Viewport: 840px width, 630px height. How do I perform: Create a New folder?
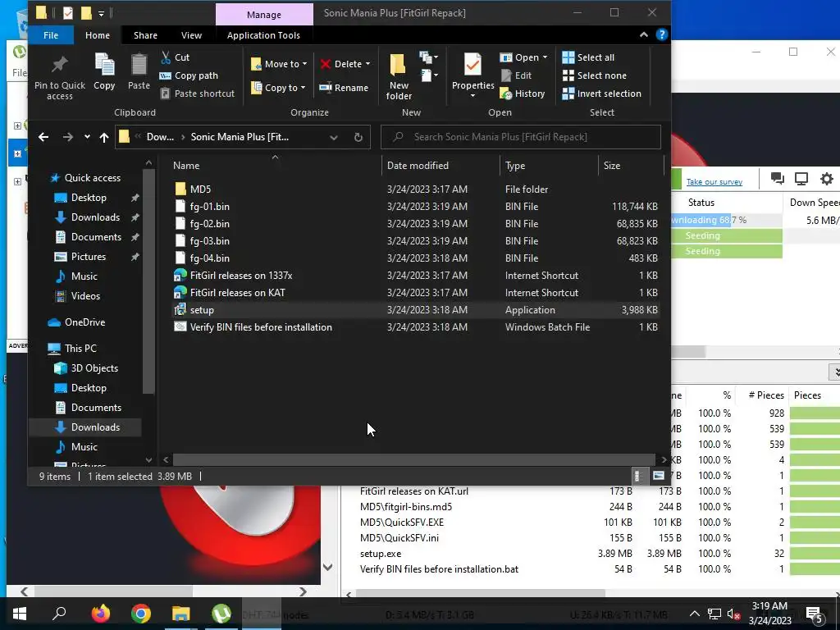pyautogui.click(x=399, y=76)
